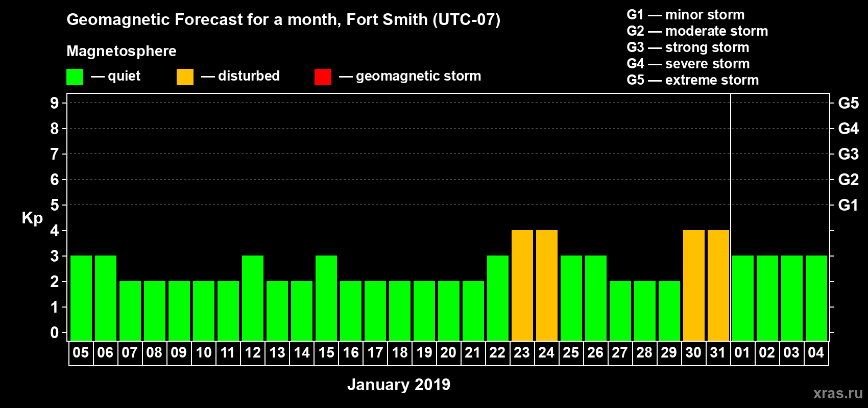Image resolution: width=868 pixels, height=408 pixels.
Task: Click the Kp value 0 tick label
Action: [55, 333]
